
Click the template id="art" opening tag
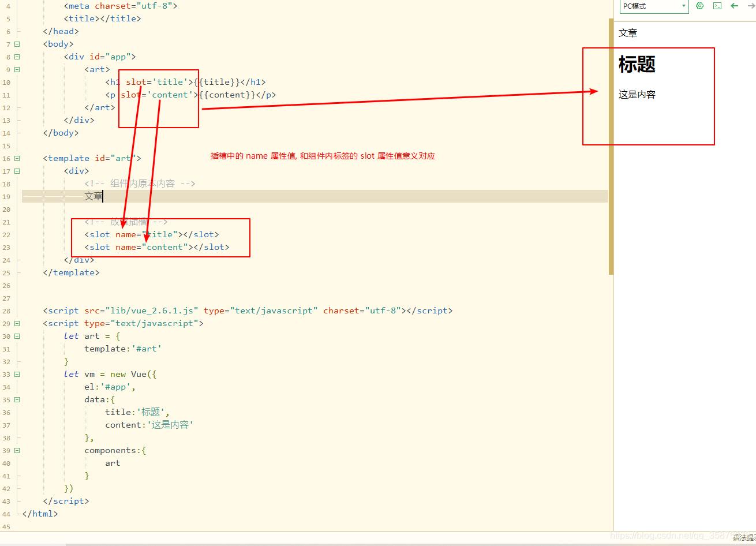coord(92,158)
